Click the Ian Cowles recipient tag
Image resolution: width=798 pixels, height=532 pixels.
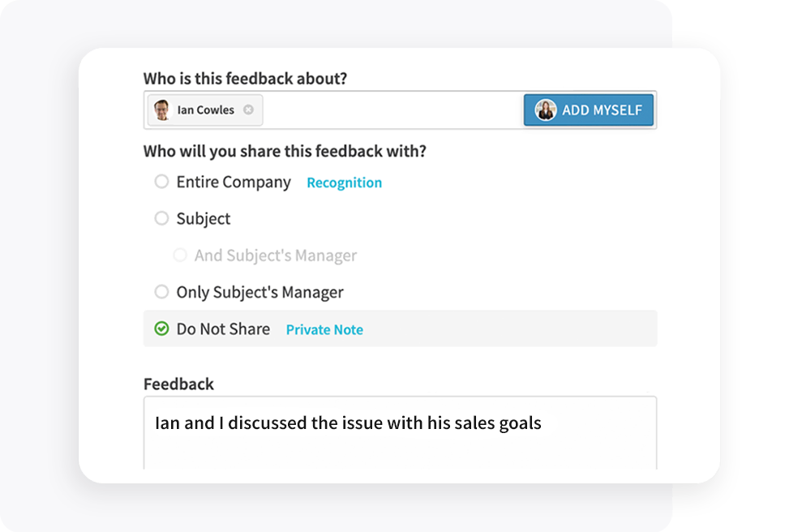pos(203,109)
